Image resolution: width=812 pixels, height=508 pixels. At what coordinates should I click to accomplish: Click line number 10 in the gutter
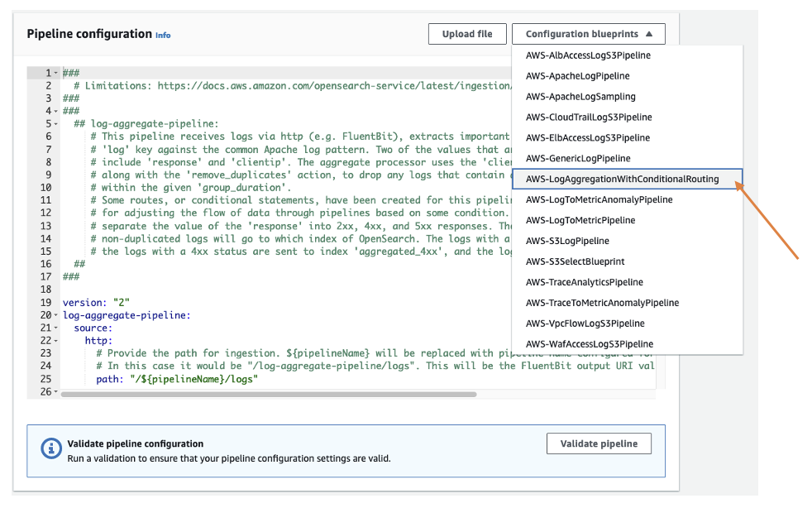click(45, 188)
